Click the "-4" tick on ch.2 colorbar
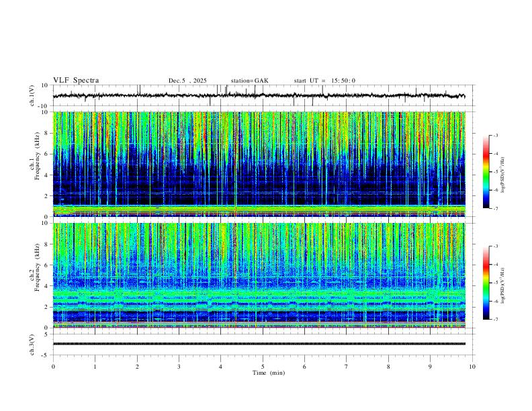Viewport: 532px width, 411px height. (495, 265)
